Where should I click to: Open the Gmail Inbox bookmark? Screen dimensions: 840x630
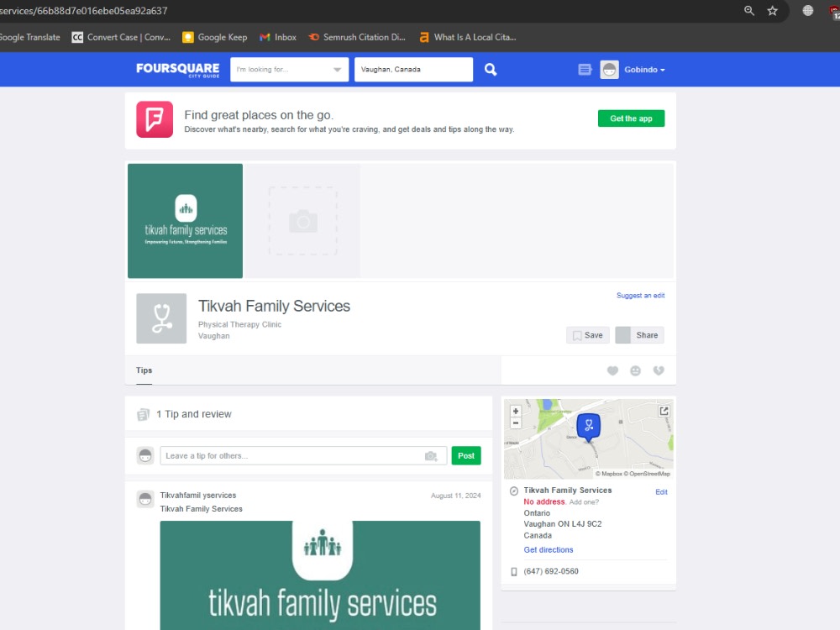pos(278,37)
